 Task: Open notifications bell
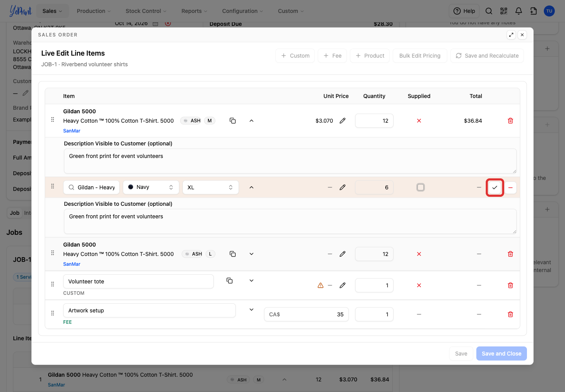coord(519,11)
